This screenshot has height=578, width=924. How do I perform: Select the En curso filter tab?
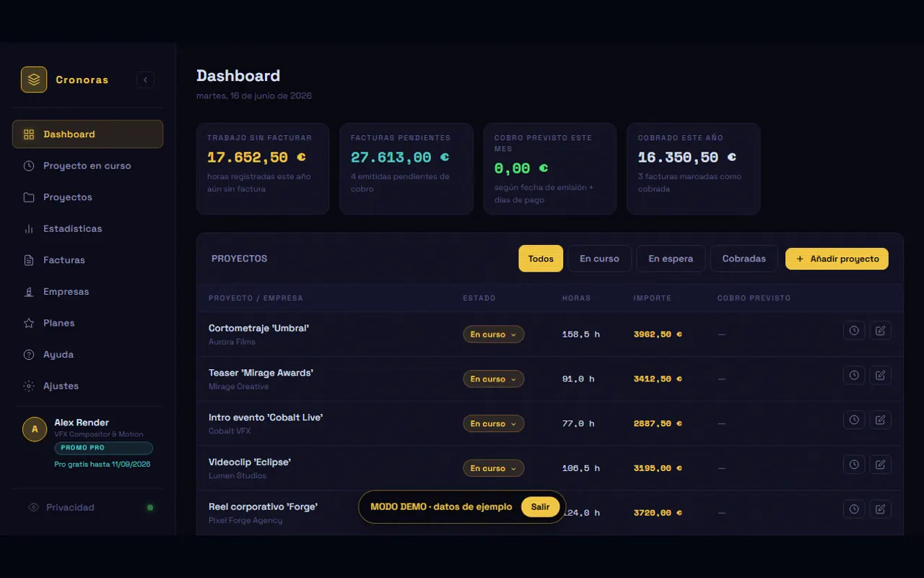click(599, 259)
